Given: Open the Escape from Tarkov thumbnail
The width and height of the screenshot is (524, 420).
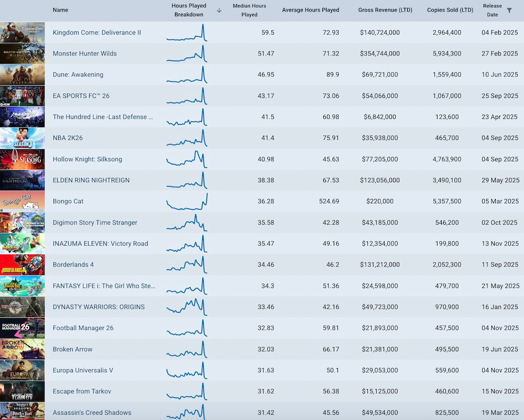Looking at the screenshot, I should click(x=23, y=391).
